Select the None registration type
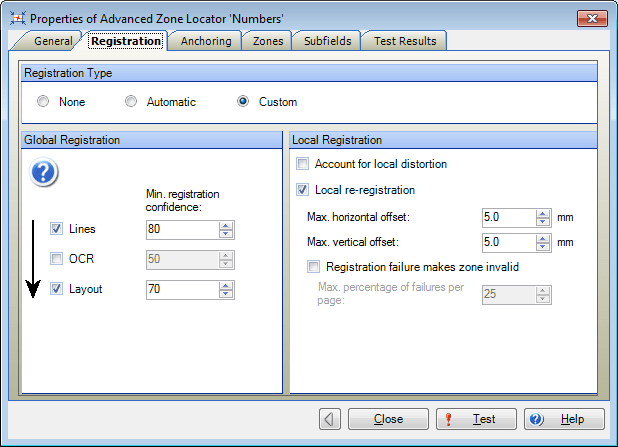This screenshot has height=447, width=618. coord(42,102)
